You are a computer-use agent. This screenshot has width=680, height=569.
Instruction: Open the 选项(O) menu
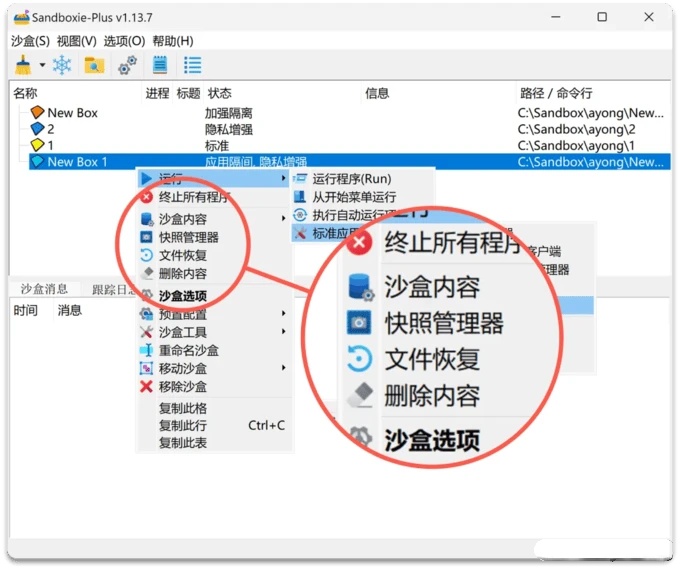coord(124,41)
